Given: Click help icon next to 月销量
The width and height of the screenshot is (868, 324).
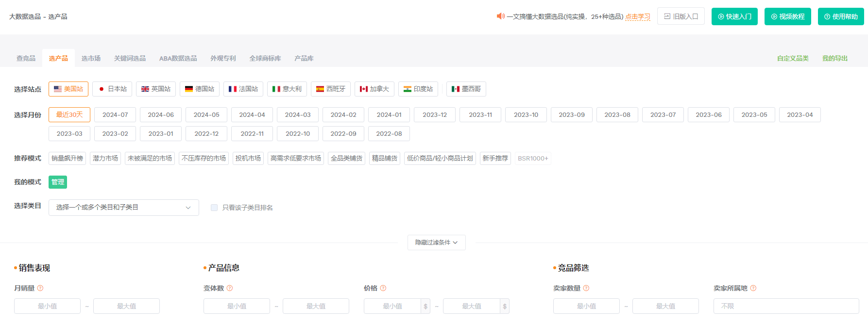Looking at the screenshot, I should [x=40, y=288].
